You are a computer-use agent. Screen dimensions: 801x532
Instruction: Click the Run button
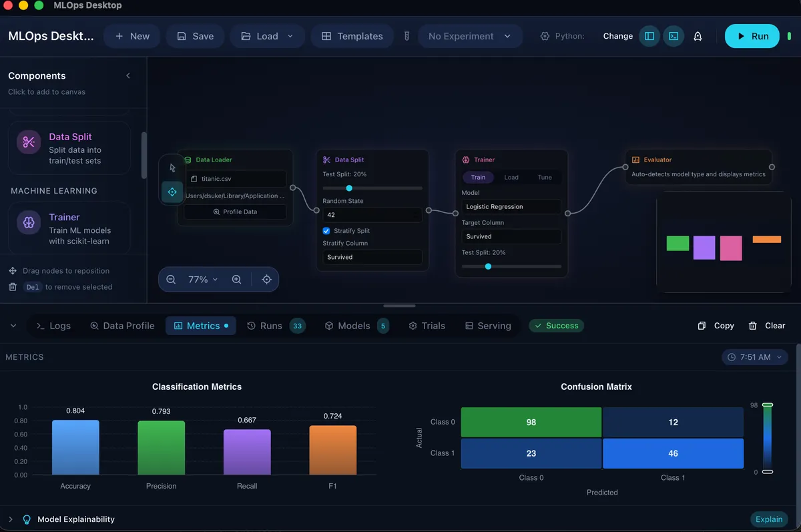coord(752,36)
